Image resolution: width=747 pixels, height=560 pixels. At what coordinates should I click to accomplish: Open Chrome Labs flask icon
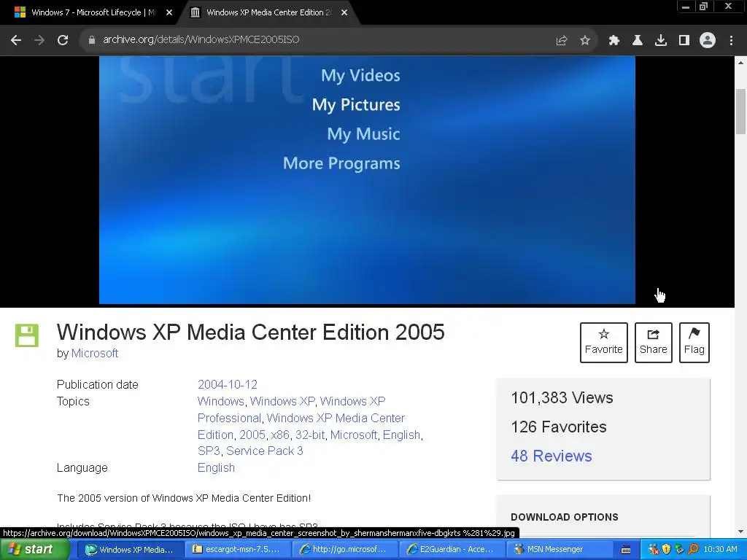pyautogui.click(x=638, y=41)
